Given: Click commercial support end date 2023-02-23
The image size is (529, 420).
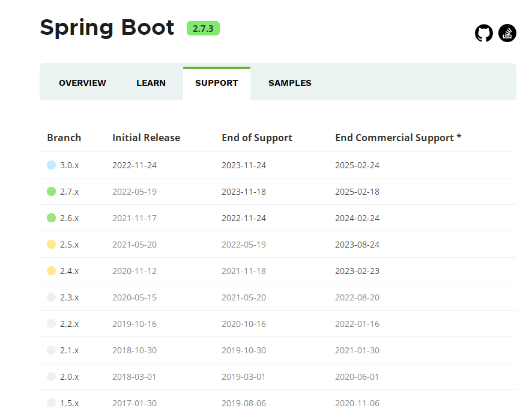Looking at the screenshot, I should [357, 271].
